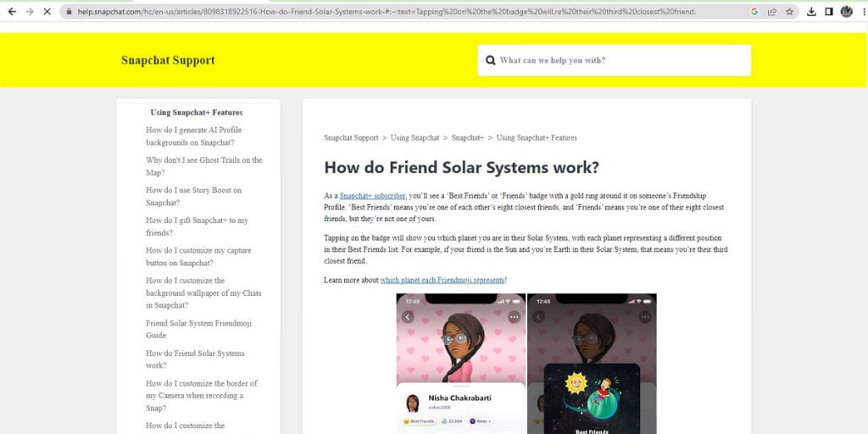
Task: Click the search magnifier icon
Action: pos(490,60)
